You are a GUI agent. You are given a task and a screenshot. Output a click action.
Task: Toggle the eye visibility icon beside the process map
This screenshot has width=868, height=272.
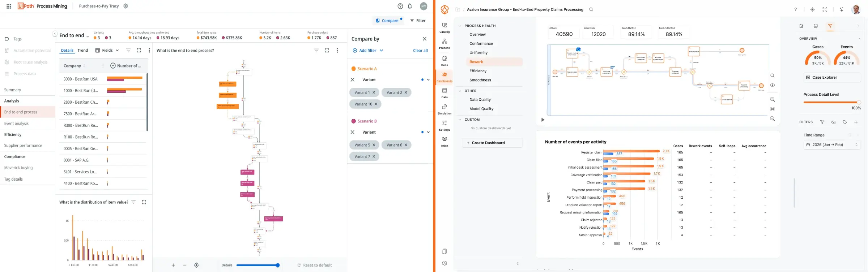click(773, 85)
